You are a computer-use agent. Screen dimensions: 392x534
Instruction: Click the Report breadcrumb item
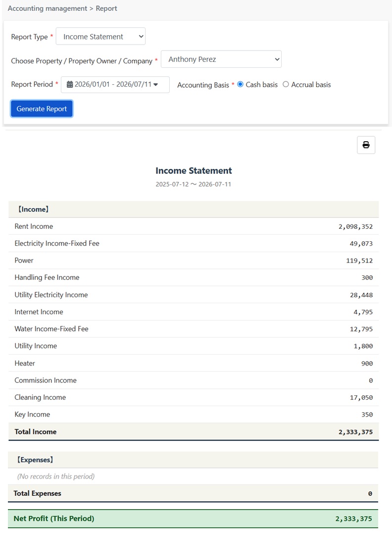point(106,8)
